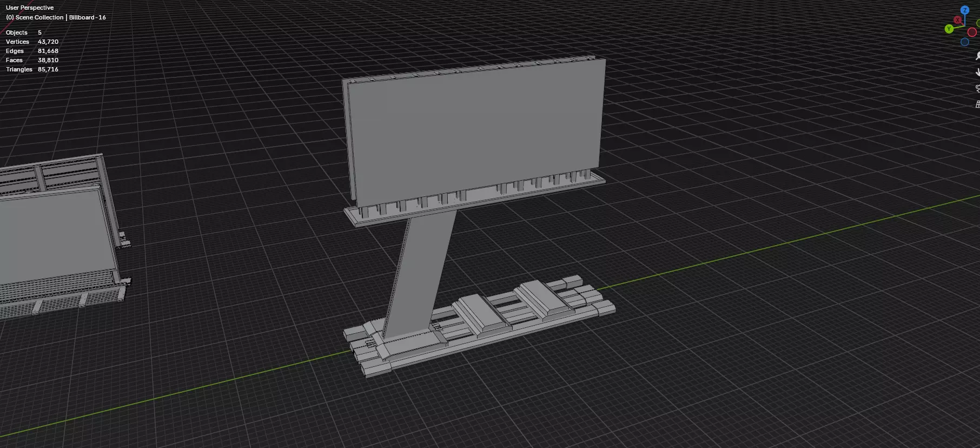Click the Vertices value '43,720'
980x448 pixels.
[48, 42]
